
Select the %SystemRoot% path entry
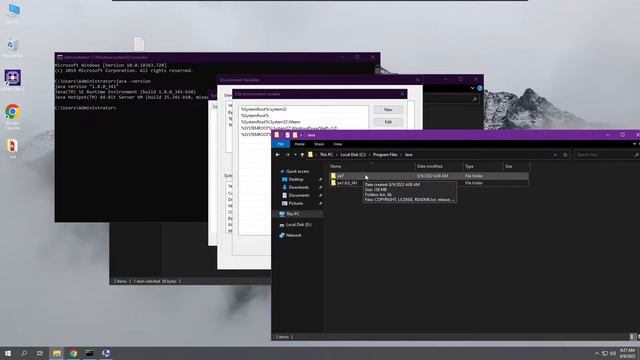[303, 116]
